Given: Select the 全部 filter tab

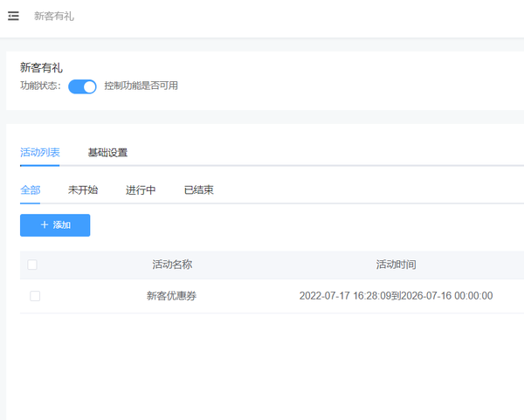Looking at the screenshot, I should [31, 189].
